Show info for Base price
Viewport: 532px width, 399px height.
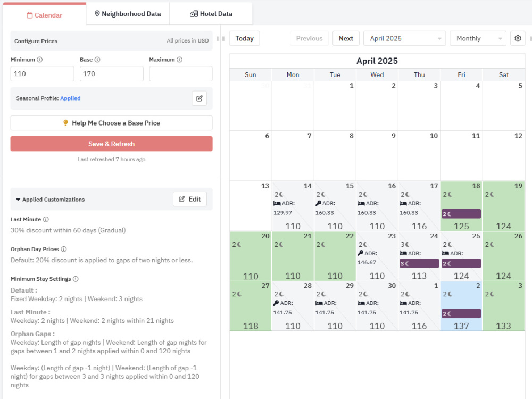[x=97, y=60]
